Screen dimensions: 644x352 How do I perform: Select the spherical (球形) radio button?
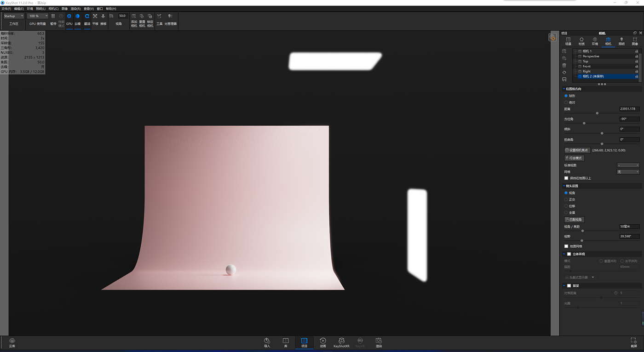point(566,96)
